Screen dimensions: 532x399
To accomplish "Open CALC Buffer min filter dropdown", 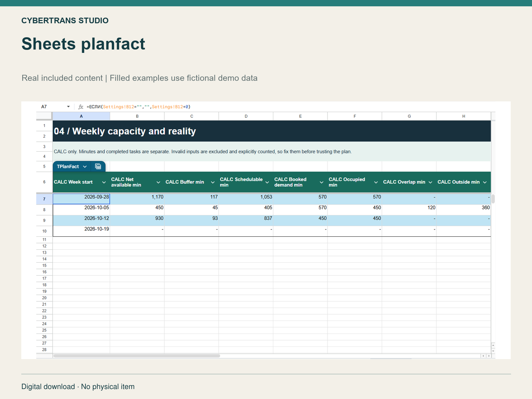I will (x=213, y=182).
